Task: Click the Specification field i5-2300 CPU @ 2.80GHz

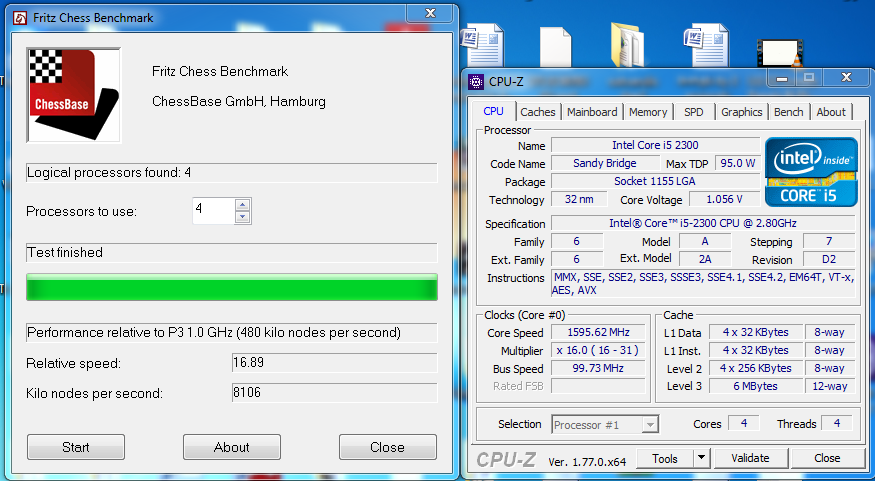Action: point(703,223)
